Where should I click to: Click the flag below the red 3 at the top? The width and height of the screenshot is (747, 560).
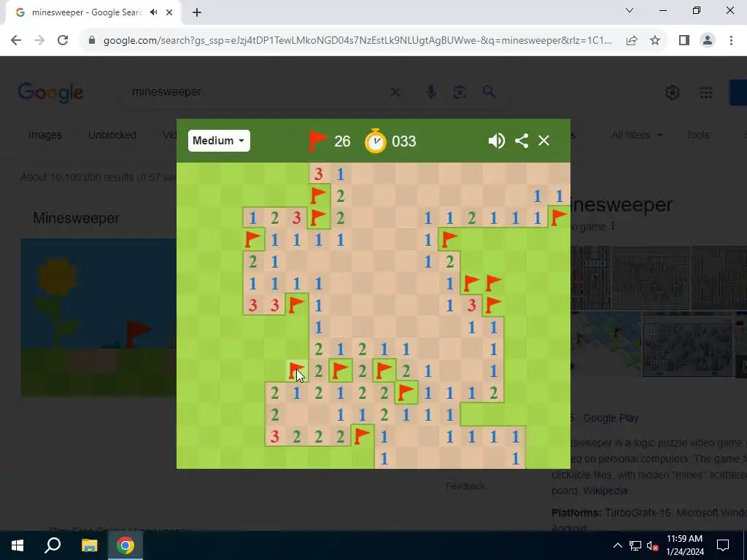318,195
